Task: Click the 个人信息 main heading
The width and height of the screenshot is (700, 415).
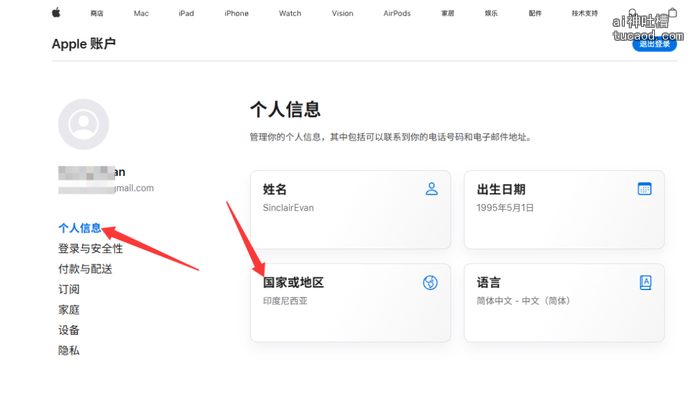Action: click(x=285, y=109)
